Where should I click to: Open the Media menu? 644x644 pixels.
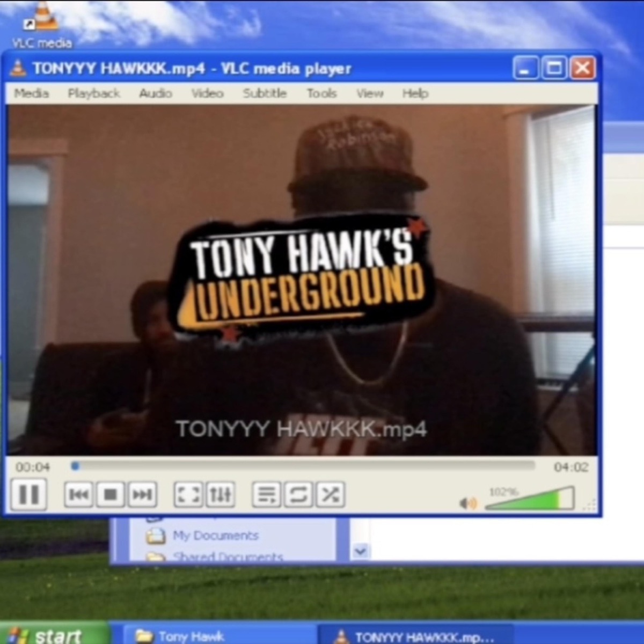(x=32, y=93)
